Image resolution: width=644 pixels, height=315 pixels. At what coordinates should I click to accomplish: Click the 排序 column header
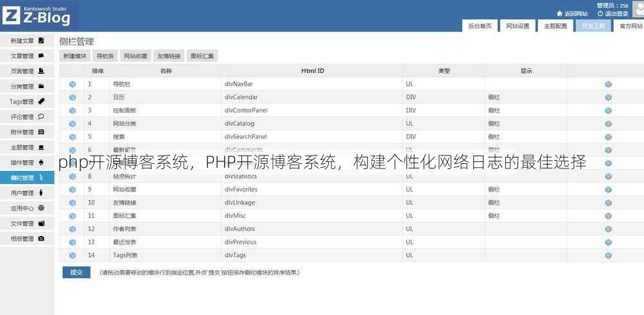tap(98, 71)
